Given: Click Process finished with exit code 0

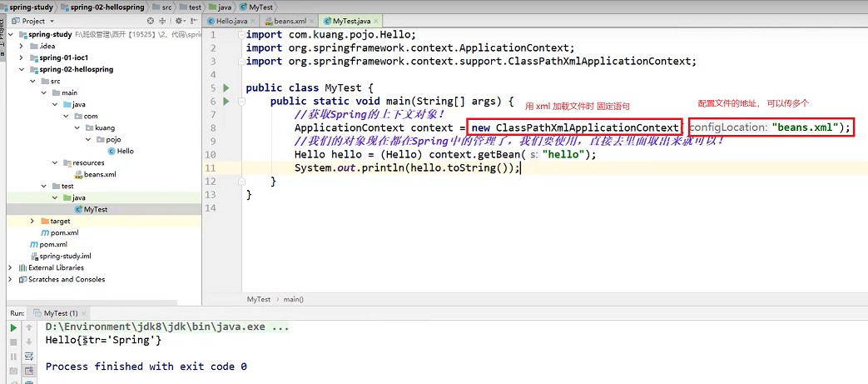Looking at the screenshot, I should (146, 367).
